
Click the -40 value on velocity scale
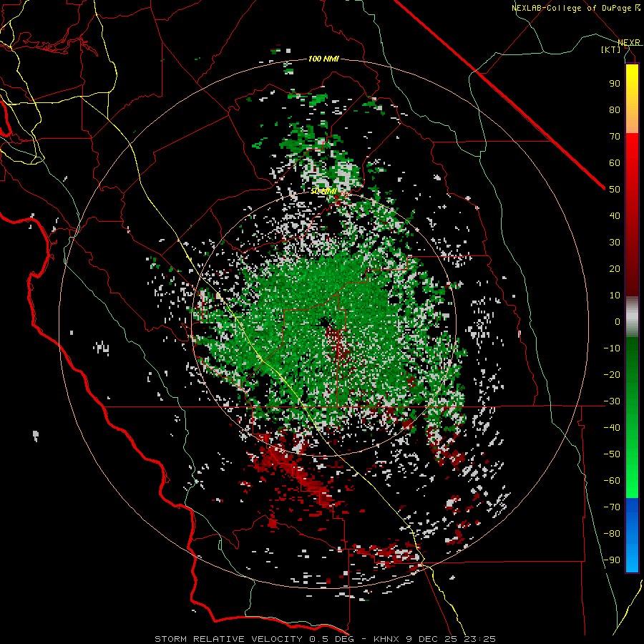coord(612,428)
